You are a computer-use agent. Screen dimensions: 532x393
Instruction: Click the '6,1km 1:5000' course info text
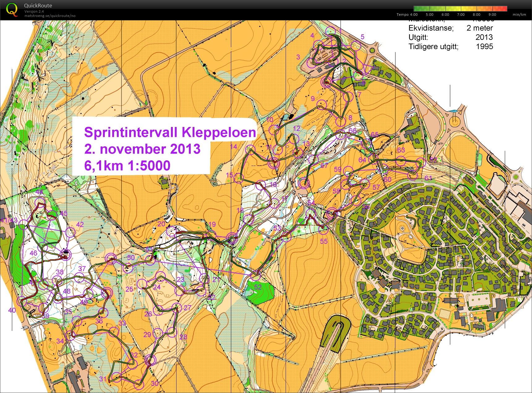(127, 166)
